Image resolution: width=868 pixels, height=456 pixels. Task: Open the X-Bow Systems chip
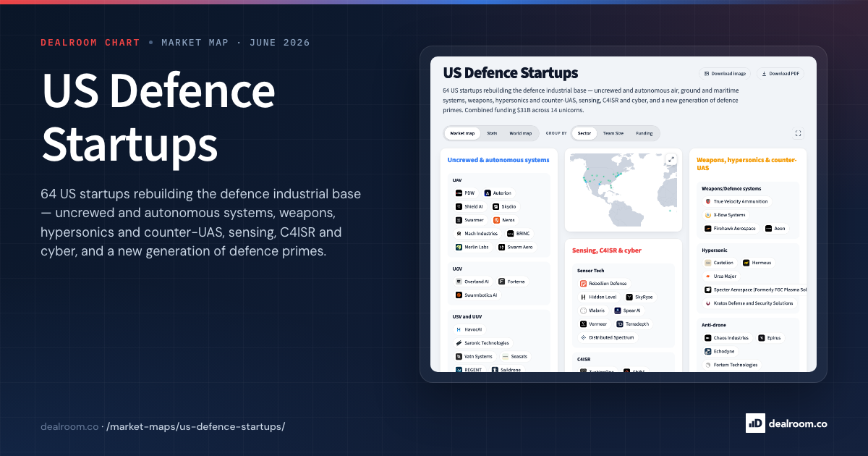[x=726, y=215]
